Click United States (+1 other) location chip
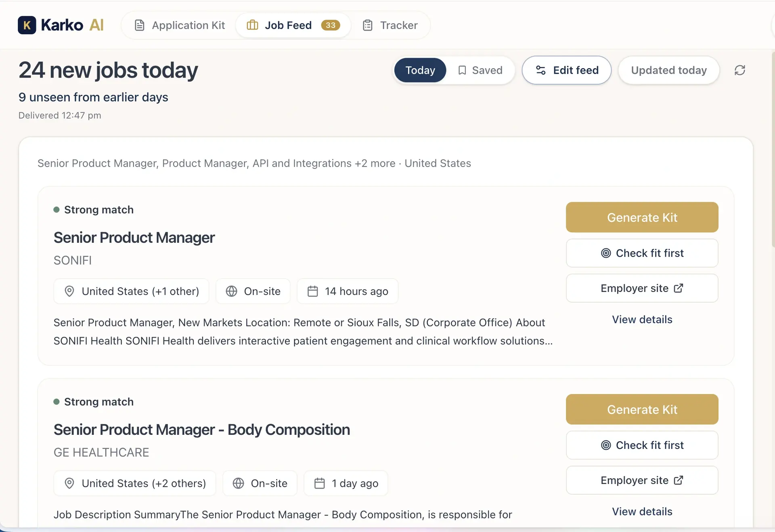This screenshot has height=532, width=775. tap(131, 291)
